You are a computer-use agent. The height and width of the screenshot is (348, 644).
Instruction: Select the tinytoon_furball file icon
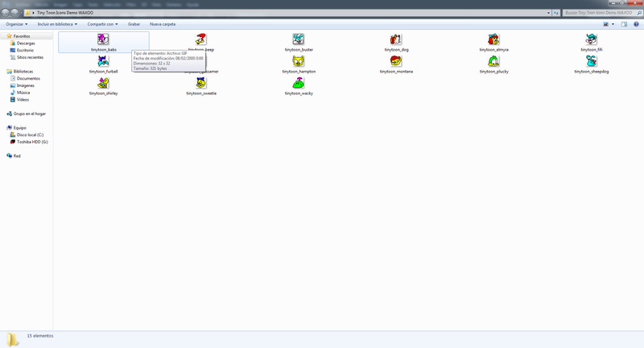coord(103,61)
